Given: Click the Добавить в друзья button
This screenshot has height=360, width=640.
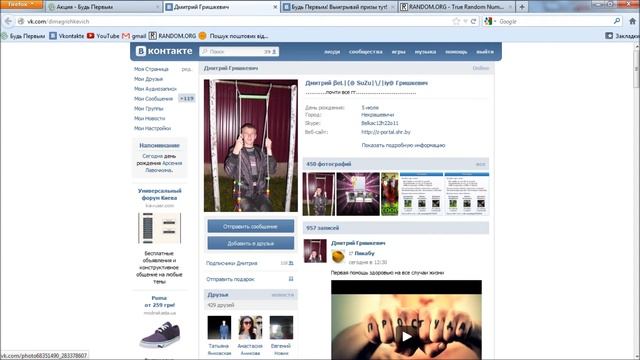Looking at the screenshot, I should click(x=251, y=243).
